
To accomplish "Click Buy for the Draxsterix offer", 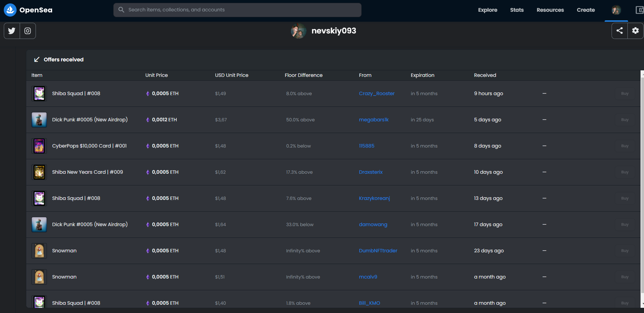I will point(625,172).
